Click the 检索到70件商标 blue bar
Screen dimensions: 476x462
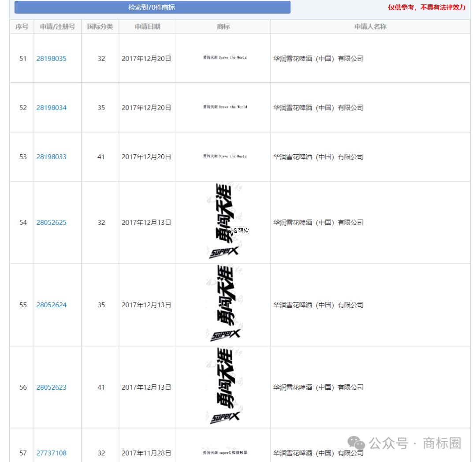coord(152,7)
